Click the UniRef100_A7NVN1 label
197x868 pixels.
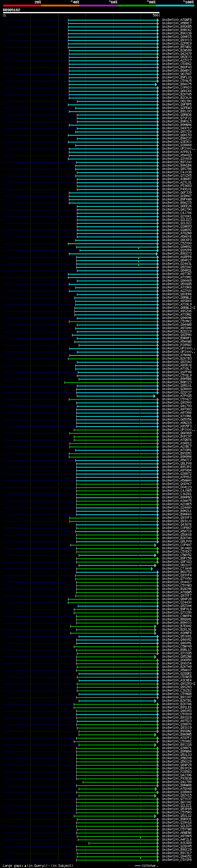[x=176, y=355]
